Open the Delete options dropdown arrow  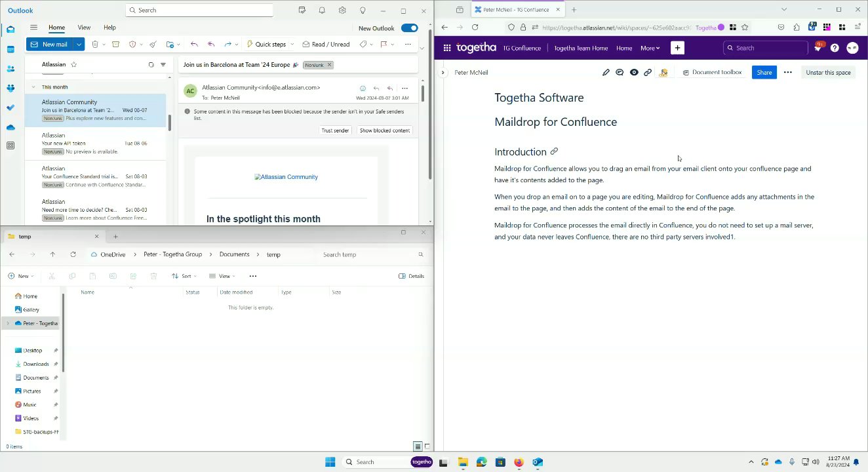104,45
